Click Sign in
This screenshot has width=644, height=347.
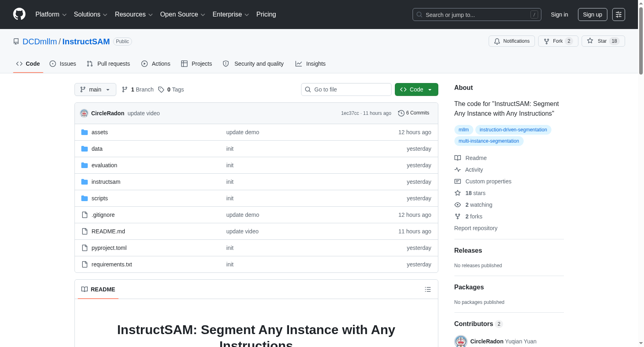559,15
